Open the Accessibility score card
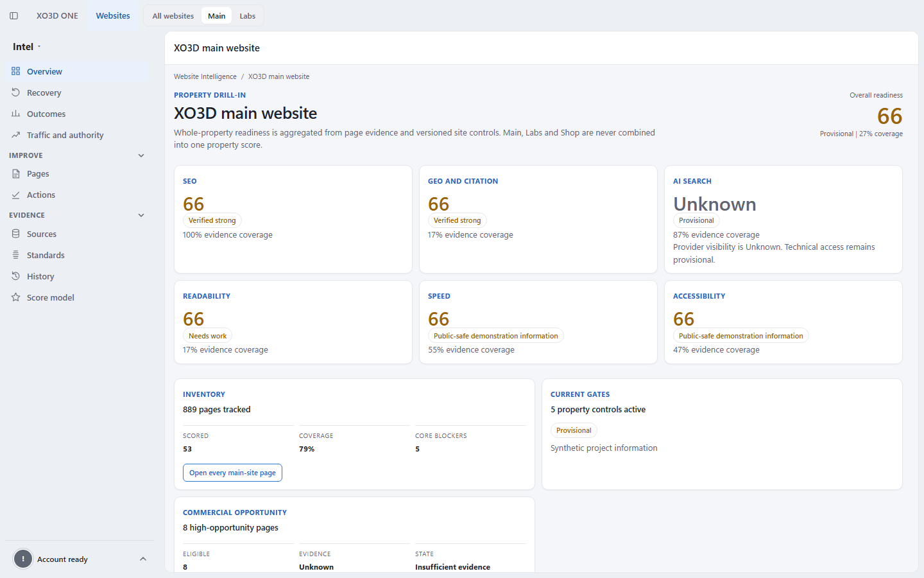The width and height of the screenshot is (924, 578). [x=783, y=322]
